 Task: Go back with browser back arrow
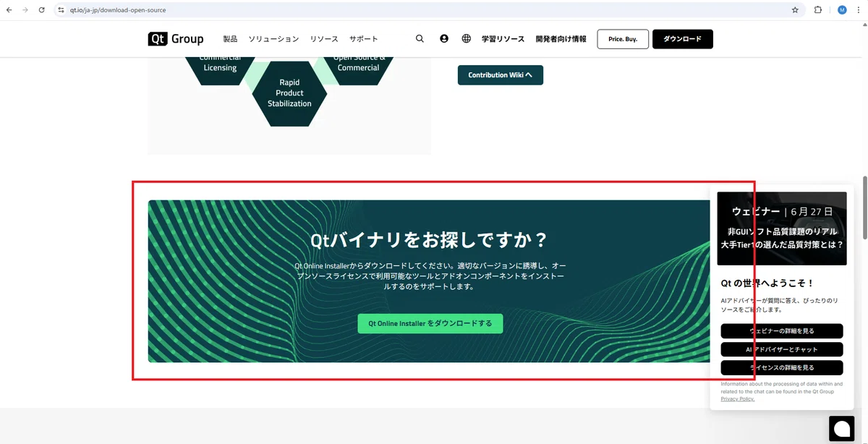pyautogui.click(x=9, y=10)
